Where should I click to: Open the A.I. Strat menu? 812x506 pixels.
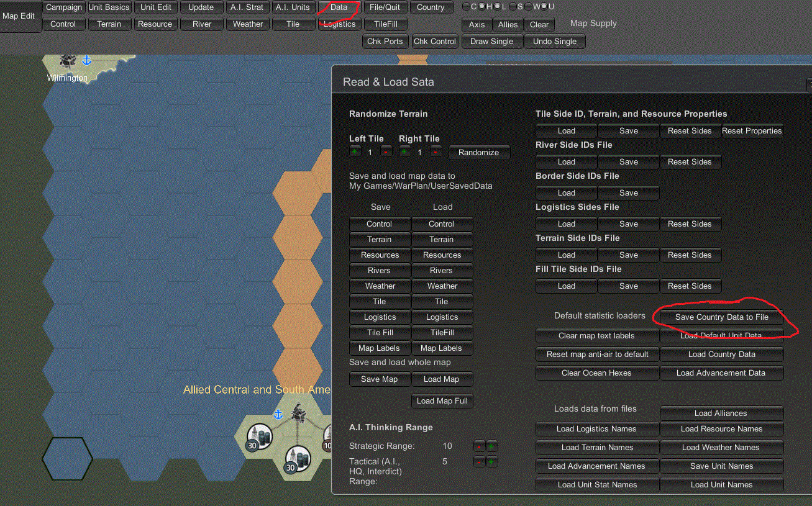pyautogui.click(x=247, y=7)
